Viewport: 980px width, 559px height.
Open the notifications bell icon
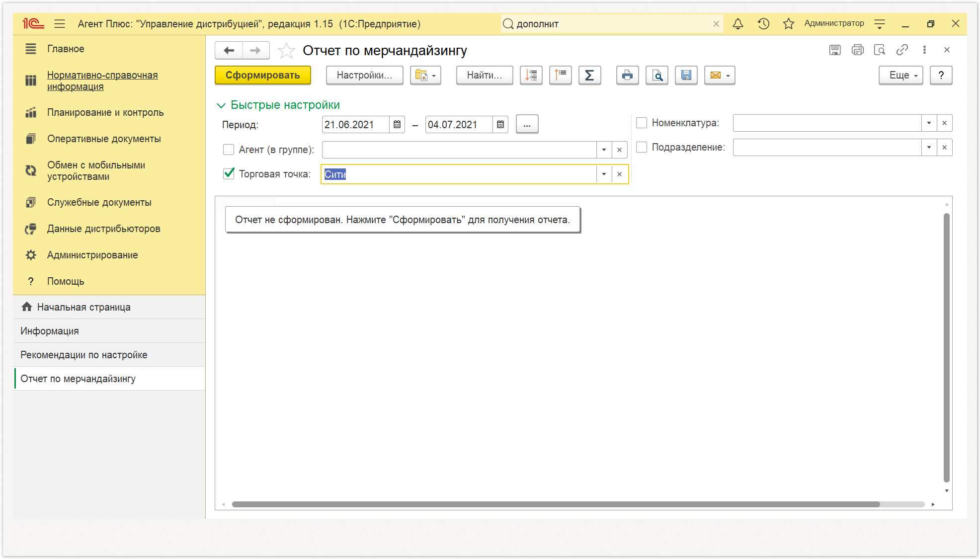738,23
